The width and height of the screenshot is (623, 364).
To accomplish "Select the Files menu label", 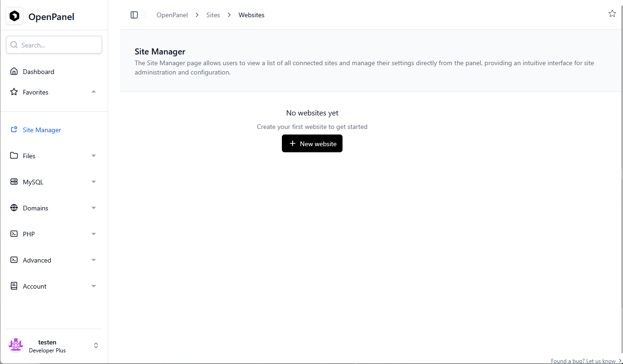I will (x=29, y=156).
